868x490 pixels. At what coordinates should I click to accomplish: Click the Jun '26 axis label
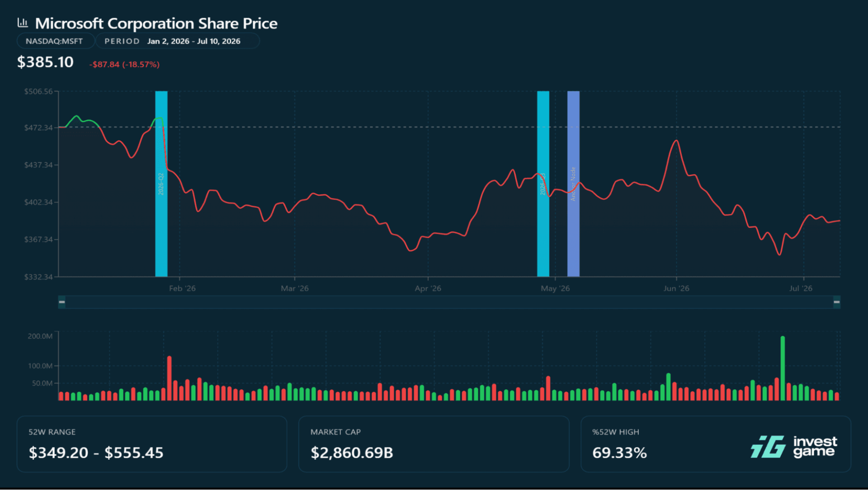[676, 288]
